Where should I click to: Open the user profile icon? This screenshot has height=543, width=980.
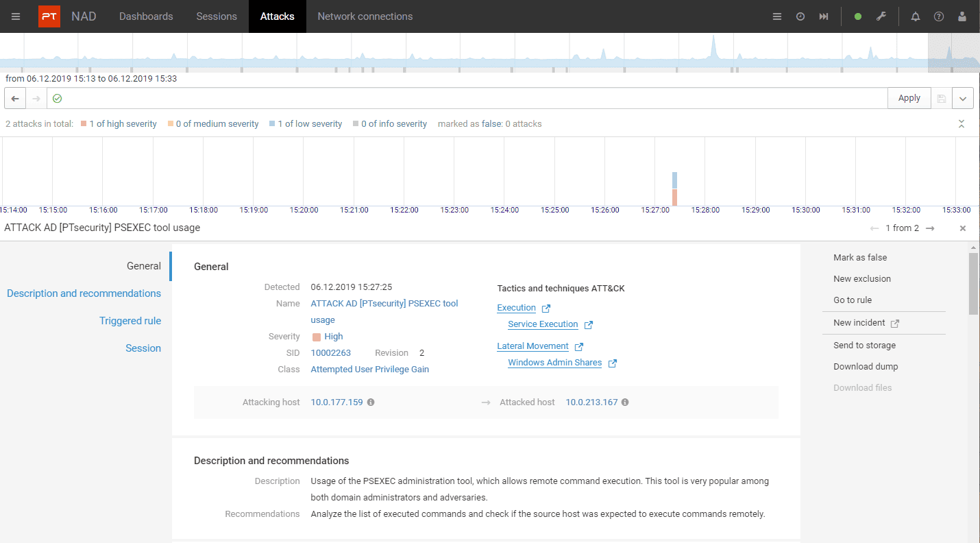tap(963, 16)
